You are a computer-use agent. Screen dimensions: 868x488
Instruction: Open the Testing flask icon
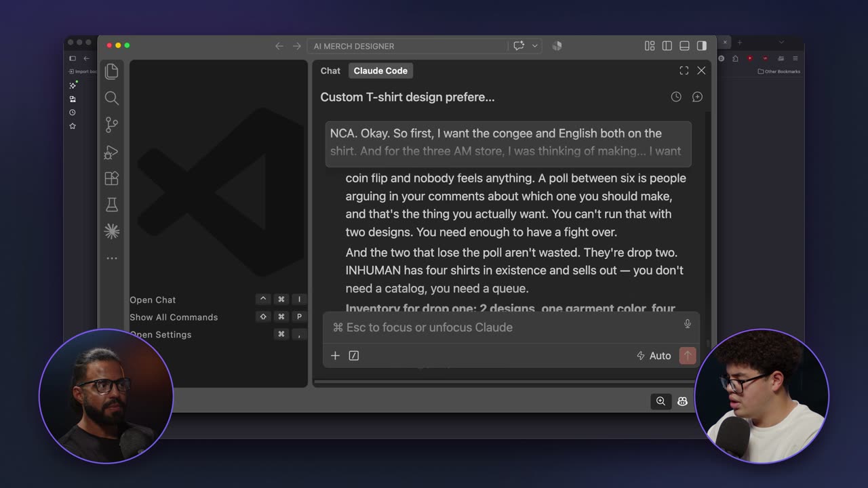click(x=112, y=205)
